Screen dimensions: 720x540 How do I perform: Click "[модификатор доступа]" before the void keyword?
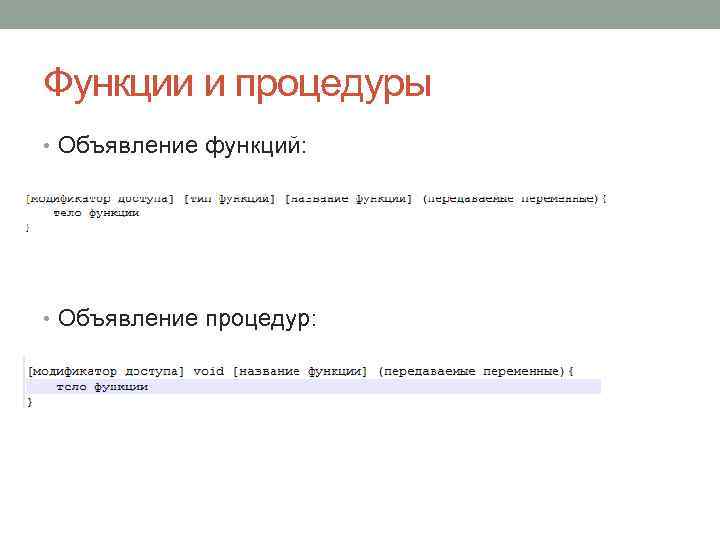[x=106, y=371]
